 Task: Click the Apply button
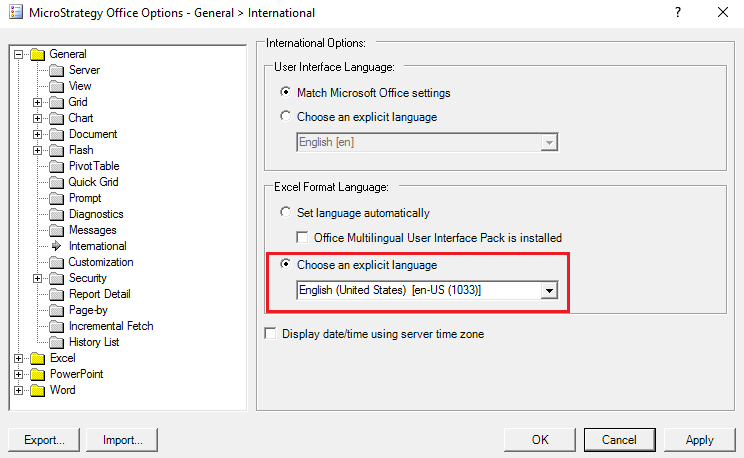click(x=699, y=440)
